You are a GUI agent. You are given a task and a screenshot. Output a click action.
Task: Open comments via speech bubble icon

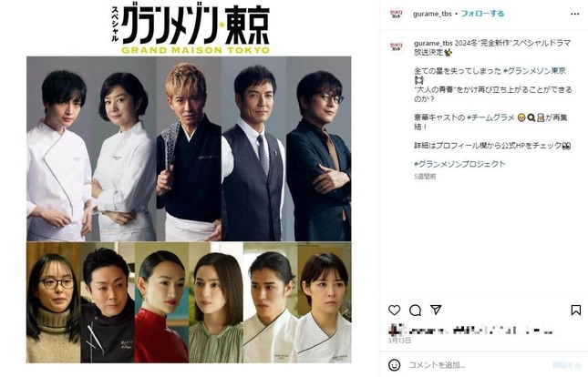coord(415,310)
